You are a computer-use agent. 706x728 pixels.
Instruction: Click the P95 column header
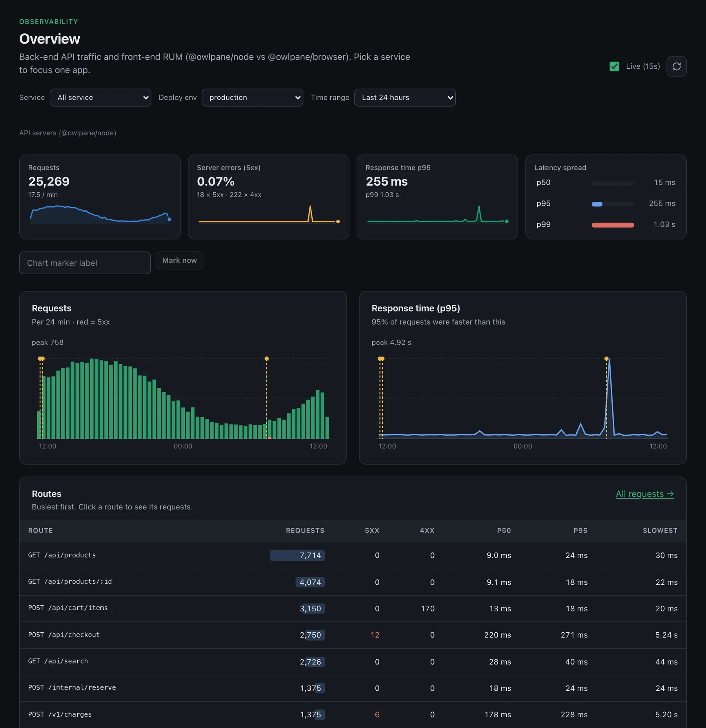580,531
